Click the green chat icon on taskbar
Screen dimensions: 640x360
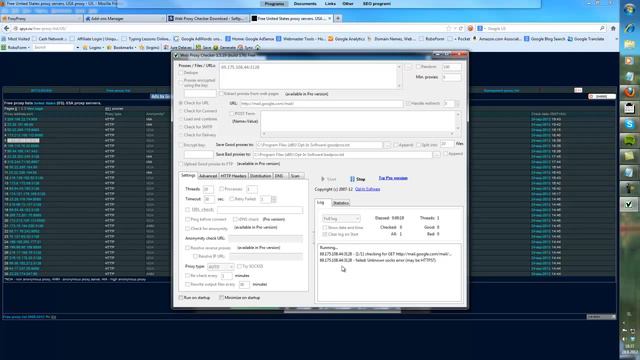tap(629, 140)
